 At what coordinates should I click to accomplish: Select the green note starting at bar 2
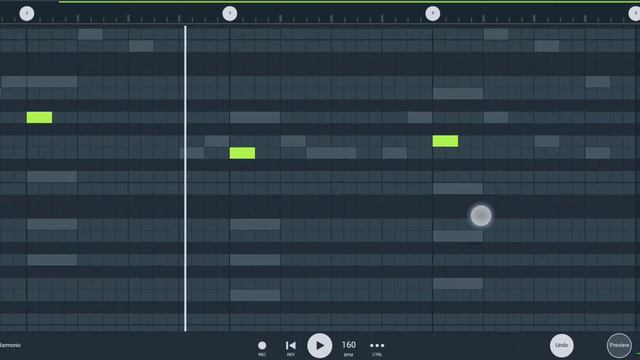[x=39, y=118]
